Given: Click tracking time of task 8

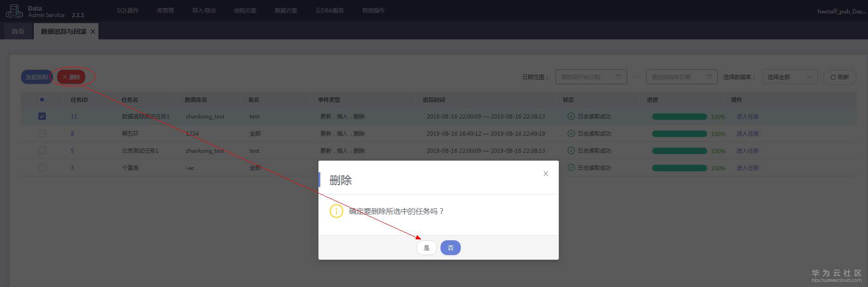Looking at the screenshot, I should pos(486,134).
